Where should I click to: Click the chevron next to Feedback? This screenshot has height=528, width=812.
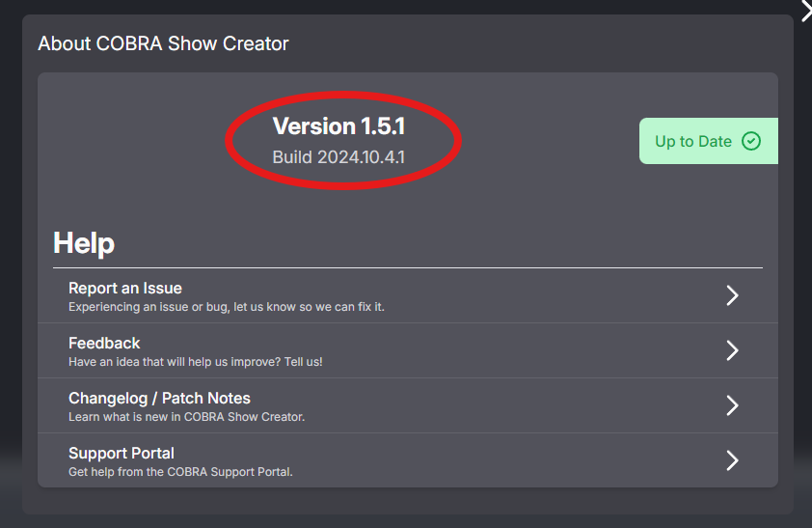click(732, 350)
